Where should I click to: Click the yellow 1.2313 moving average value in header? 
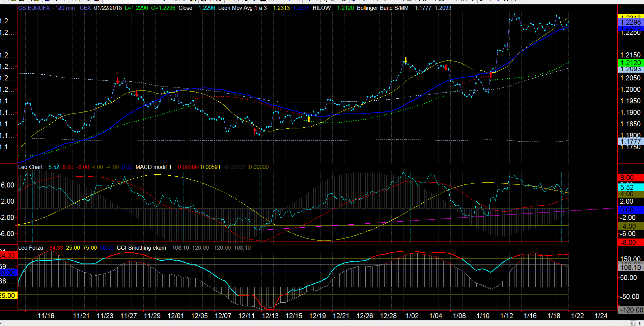tap(281, 8)
